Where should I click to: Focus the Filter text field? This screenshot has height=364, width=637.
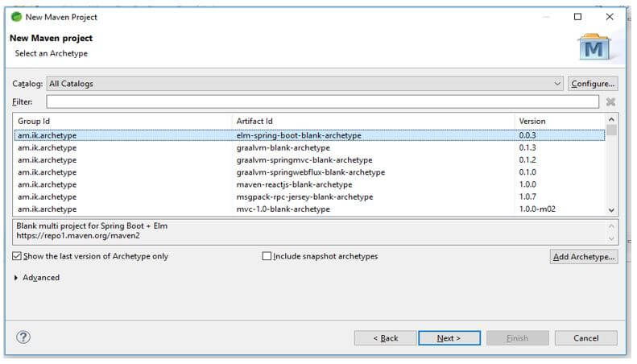click(323, 102)
